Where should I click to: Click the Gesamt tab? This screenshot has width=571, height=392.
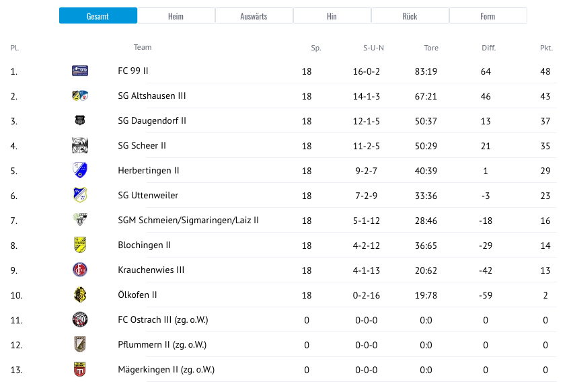98,15
